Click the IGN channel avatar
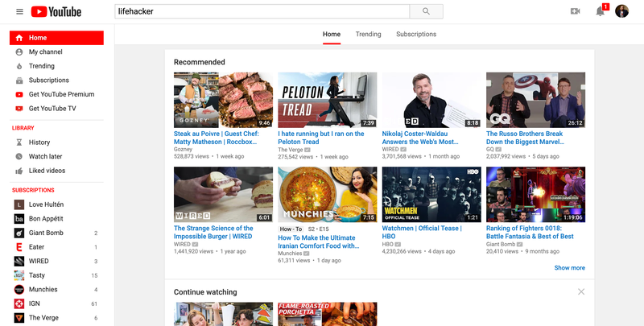 coord(19,303)
